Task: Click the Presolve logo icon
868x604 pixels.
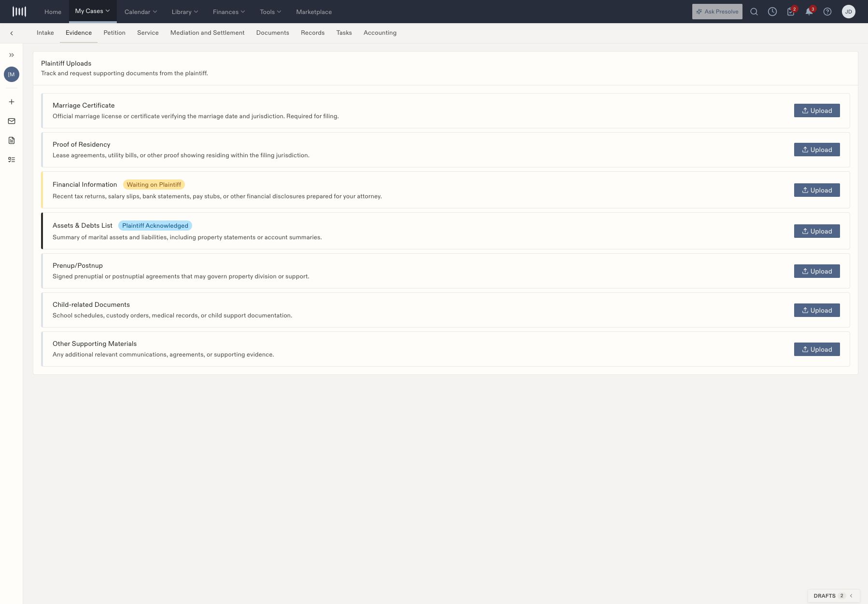Action: tap(19, 12)
